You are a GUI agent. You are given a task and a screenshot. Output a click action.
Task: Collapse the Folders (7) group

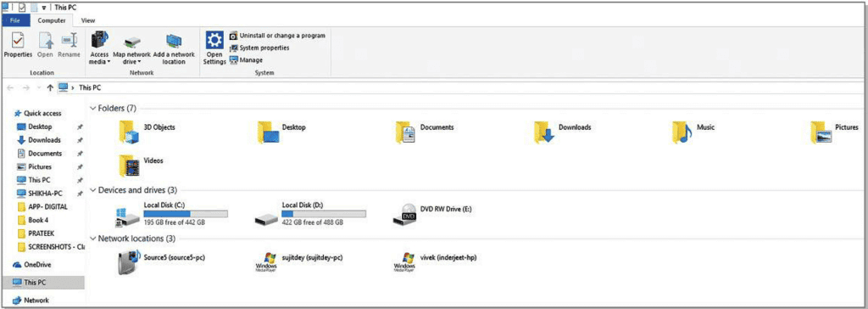92,108
